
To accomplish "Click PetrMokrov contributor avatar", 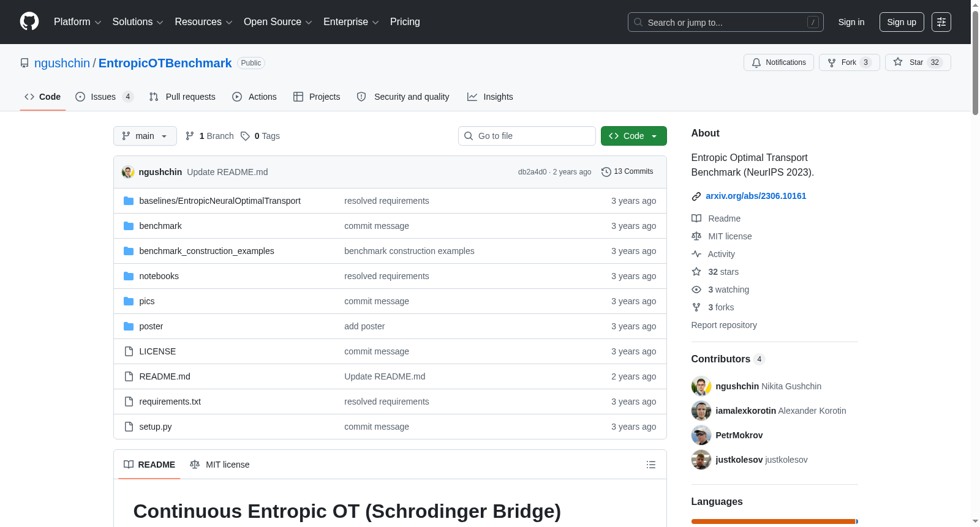I will tap(701, 435).
